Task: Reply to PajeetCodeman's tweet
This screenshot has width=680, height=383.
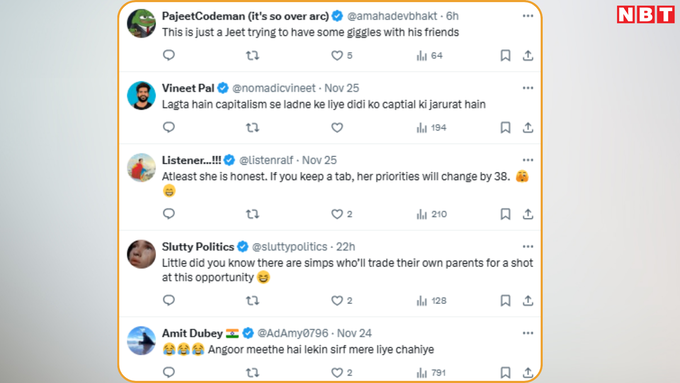Action: pos(169,55)
